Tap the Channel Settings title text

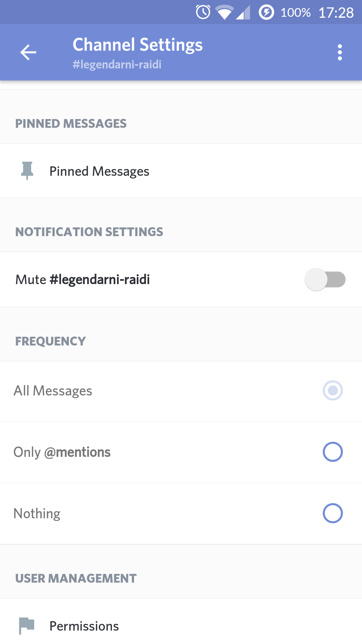(x=138, y=45)
